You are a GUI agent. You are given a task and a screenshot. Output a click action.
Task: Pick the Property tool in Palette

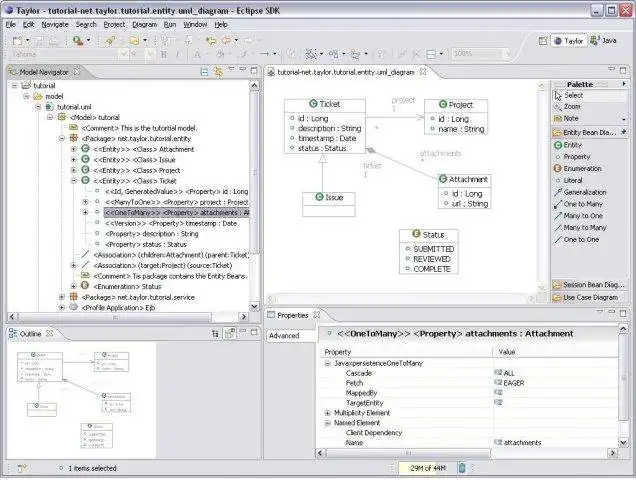coord(576,157)
